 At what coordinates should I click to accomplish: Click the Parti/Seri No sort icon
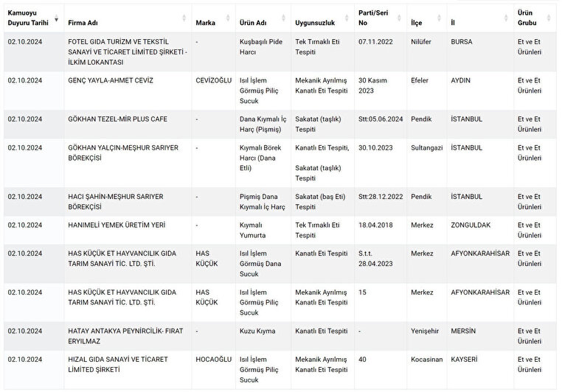pyautogui.click(x=399, y=18)
